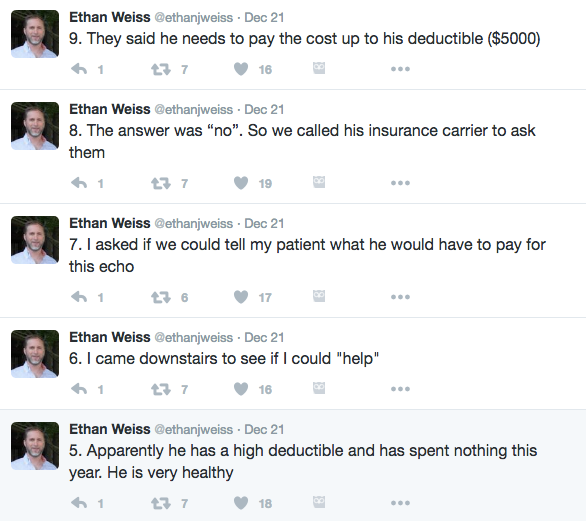Retweet tweet 7 about the echo
The width and height of the screenshot is (586, 521).
161,297
